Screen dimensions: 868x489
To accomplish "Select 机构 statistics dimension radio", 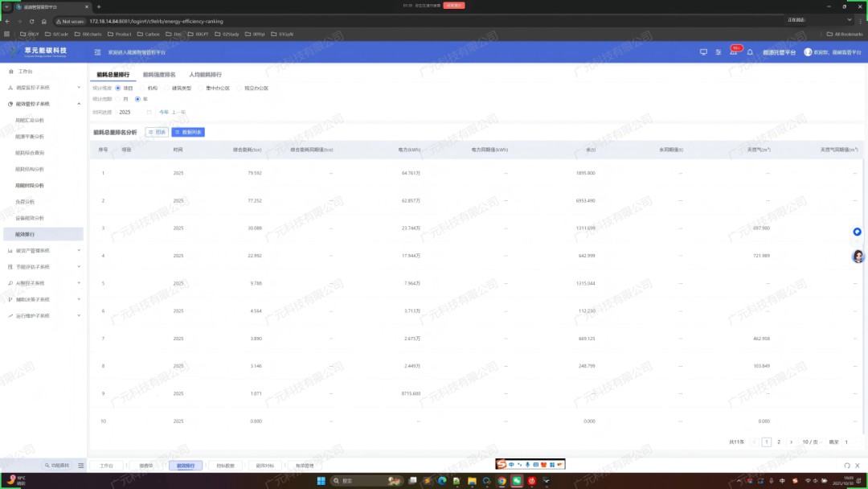I will [142, 88].
